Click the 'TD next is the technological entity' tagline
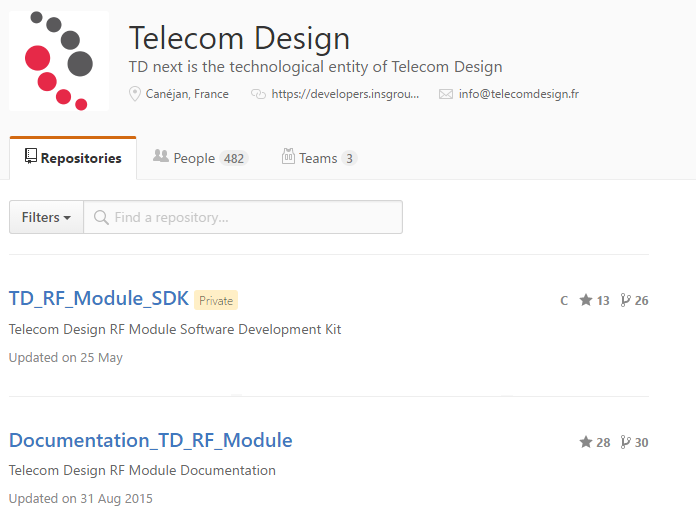 pos(316,67)
